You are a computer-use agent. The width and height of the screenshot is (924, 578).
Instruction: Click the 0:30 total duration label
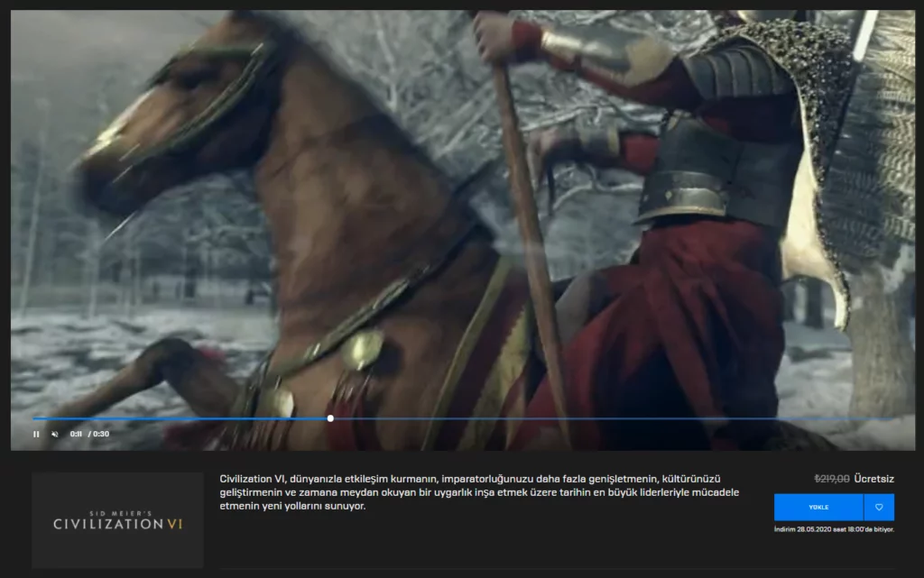(x=100, y=434)
